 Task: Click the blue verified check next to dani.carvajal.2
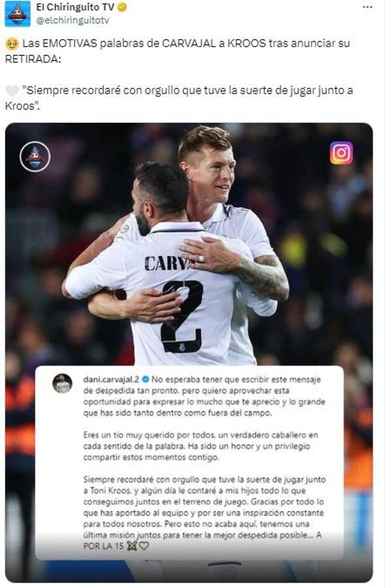(145, 380)
